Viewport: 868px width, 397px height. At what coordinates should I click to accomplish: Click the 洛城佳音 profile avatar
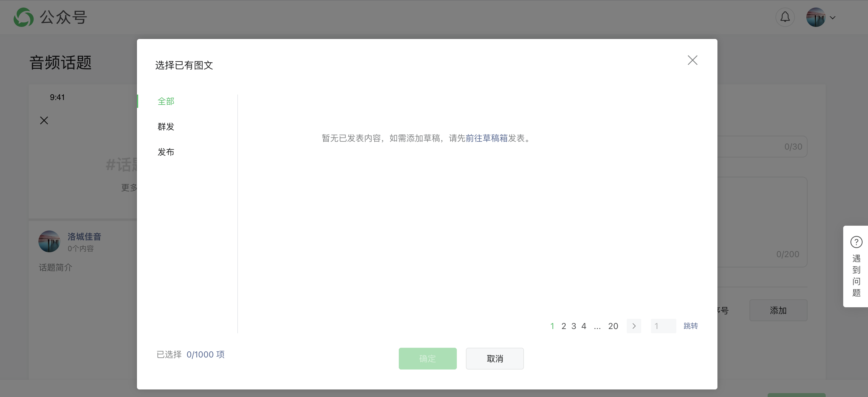pyautogui.click(x=49, y=241)
